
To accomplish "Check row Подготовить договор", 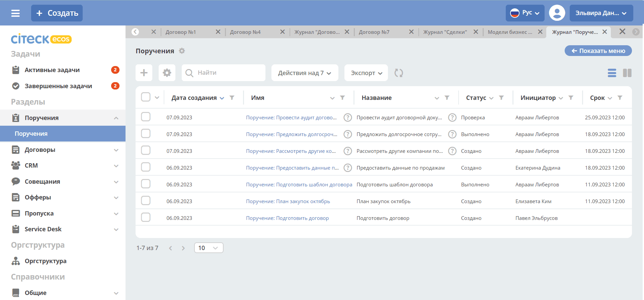I will (146, 217).
